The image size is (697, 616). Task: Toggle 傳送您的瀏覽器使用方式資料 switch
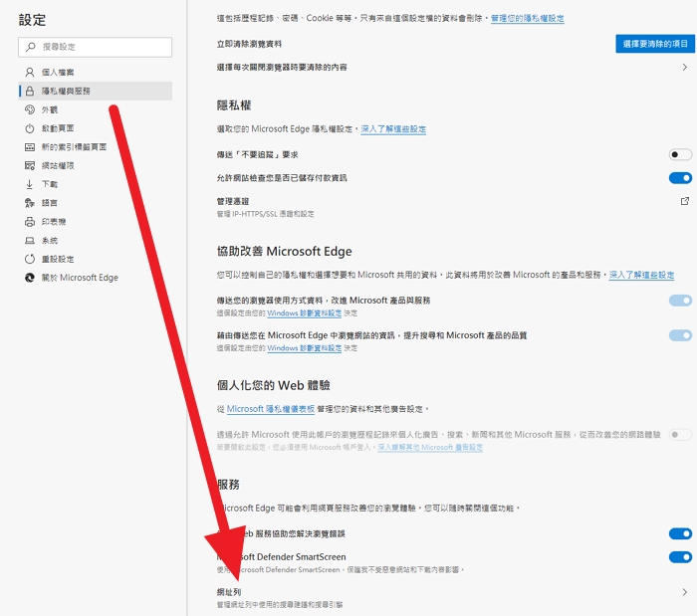680,301
